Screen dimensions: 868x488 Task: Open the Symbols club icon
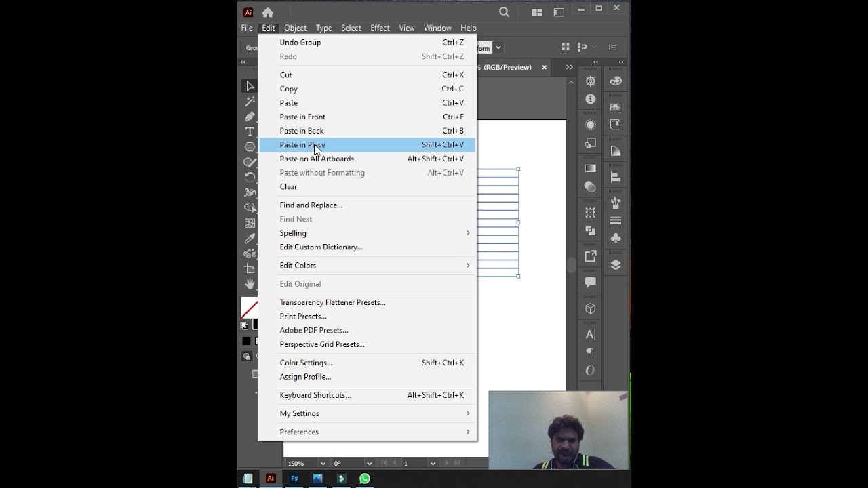point(616,239)
